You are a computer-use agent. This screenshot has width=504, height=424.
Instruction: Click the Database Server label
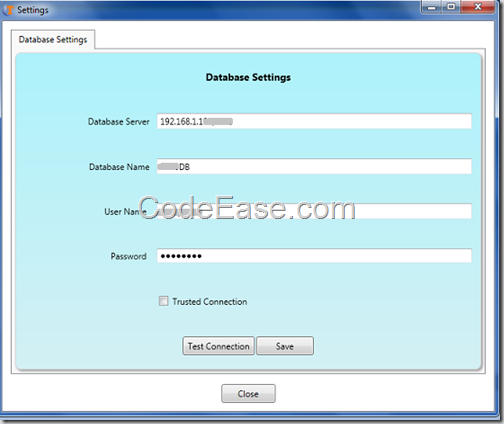coord(119,122)
